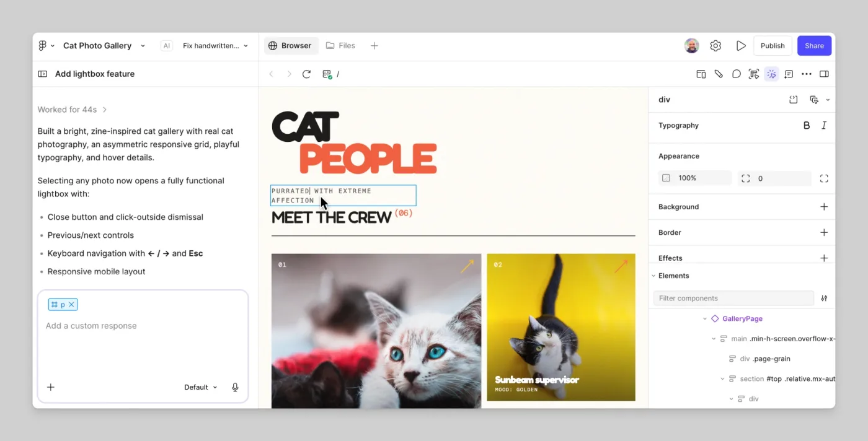Image resolution: width=868 pixels, height=441 pixels.
Task: Collapse section #top tree node
Action: point(722,379)
